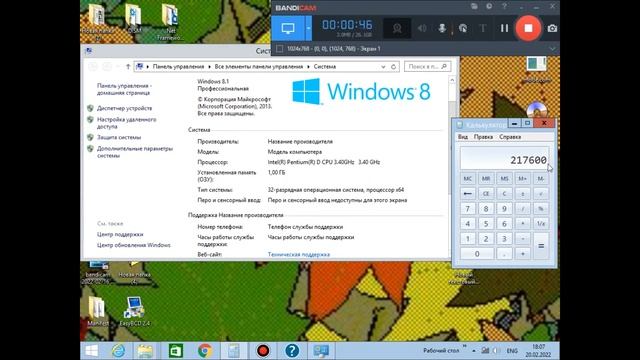Open Диспетчер устройств link

(x=124, y=108)
